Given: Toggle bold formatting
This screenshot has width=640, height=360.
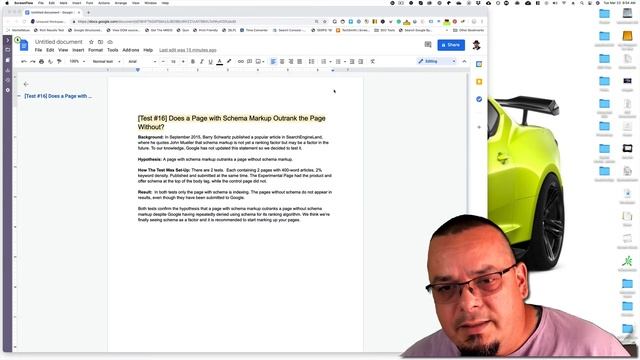Looking at the screenshot, I should 193,61.
